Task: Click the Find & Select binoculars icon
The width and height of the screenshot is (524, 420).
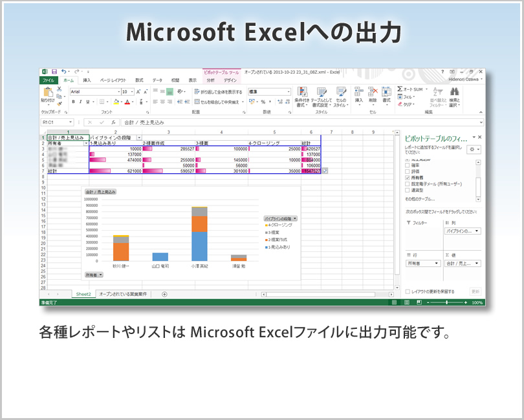Action: pos(455,92)
